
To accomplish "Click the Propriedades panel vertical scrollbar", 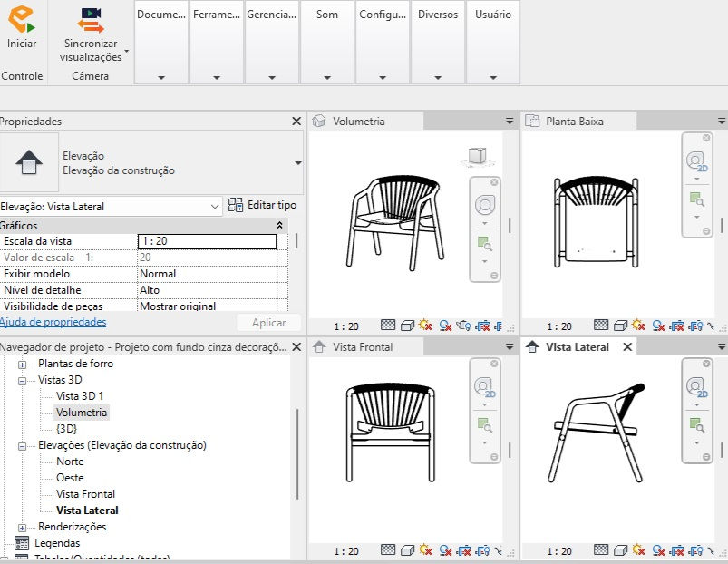I will pyautogui.click(x=296, y=241).
